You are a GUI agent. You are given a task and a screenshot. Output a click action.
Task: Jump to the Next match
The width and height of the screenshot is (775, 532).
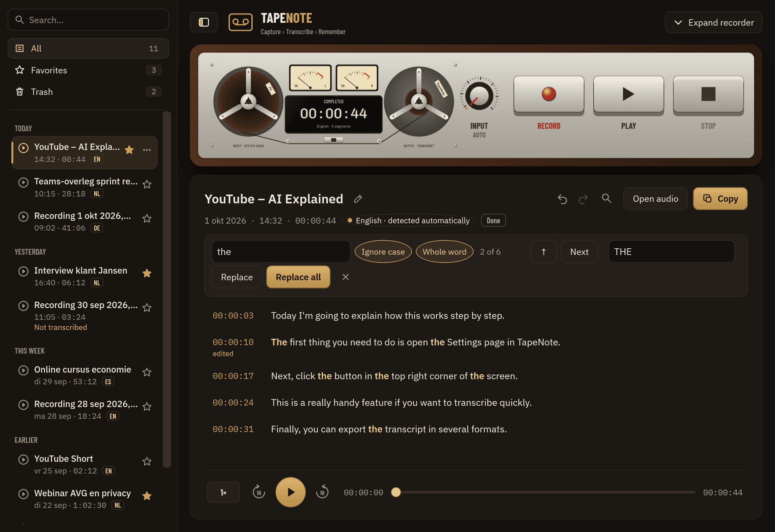pyautogui.click(x=579, y=252)
